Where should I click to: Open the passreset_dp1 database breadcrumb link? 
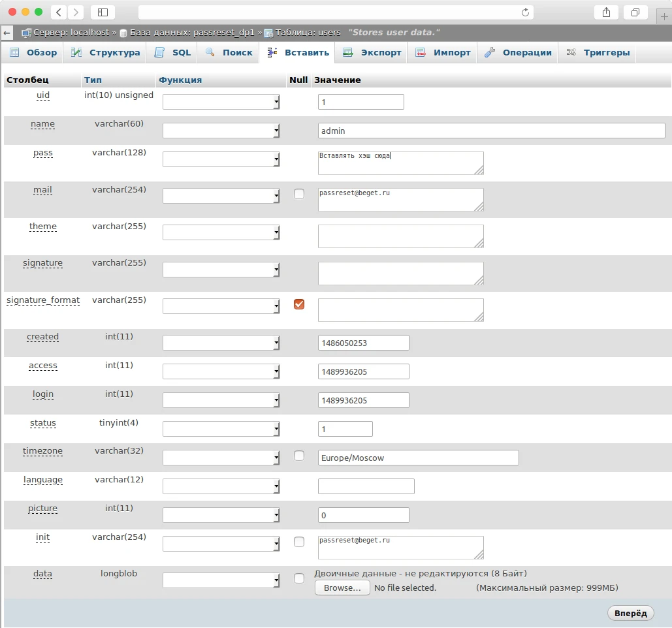pos(191,32)
